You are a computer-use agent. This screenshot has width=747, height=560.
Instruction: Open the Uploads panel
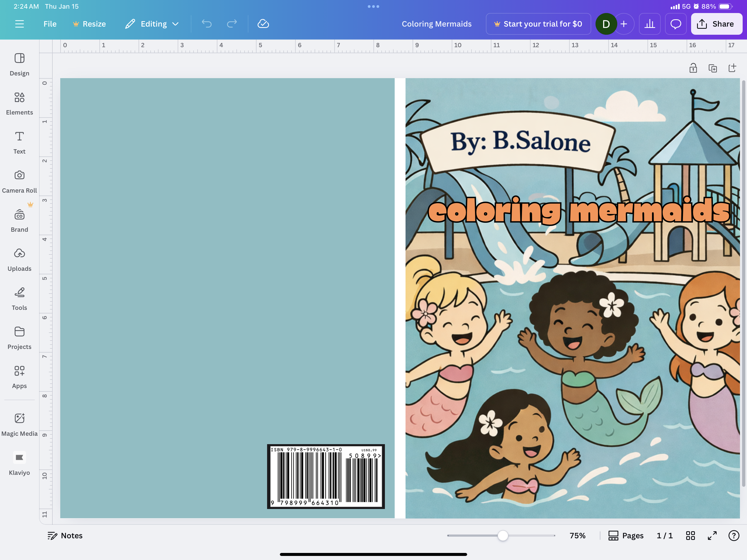point(19,260)
